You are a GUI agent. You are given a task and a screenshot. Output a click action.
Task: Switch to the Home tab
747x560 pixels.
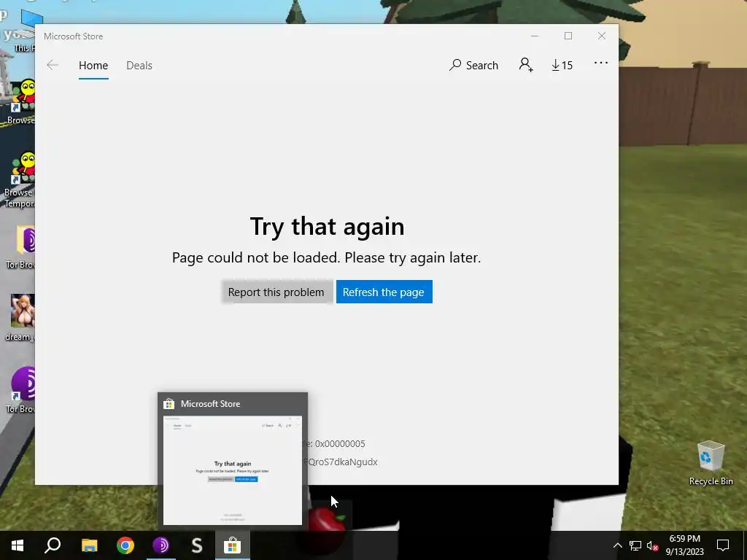point(93,65)
